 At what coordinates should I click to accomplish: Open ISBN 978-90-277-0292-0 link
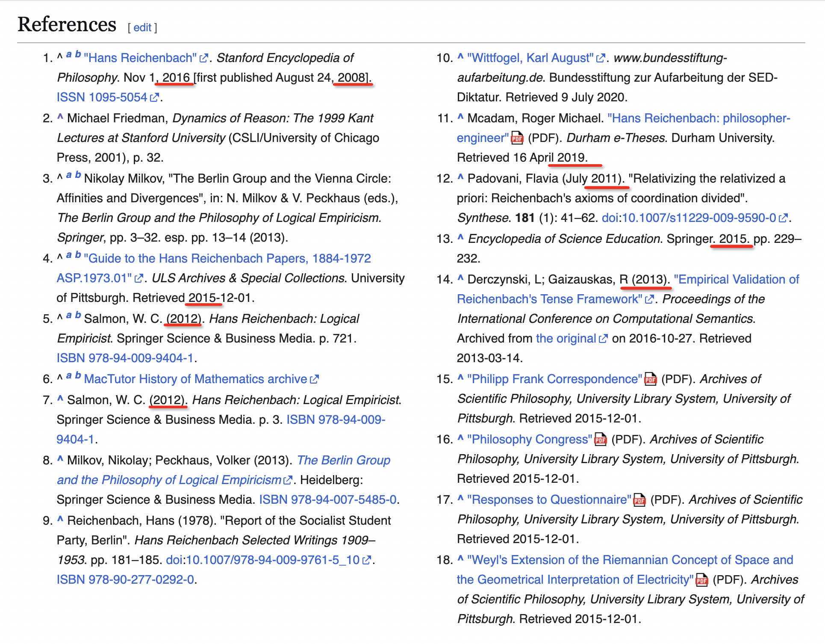click(x=125, y=579)
